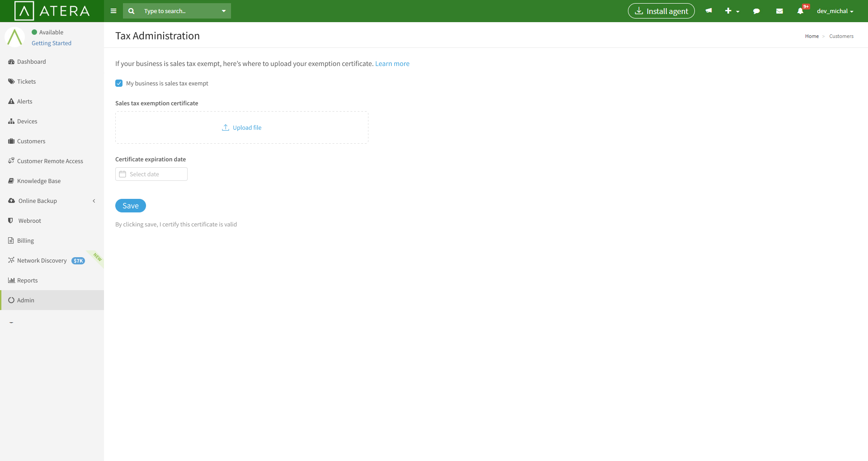The width and height of the screenshot is (868, 461).
Task: Click the 'Certificate expiration date' label
Action: click(x=151, y=159)
